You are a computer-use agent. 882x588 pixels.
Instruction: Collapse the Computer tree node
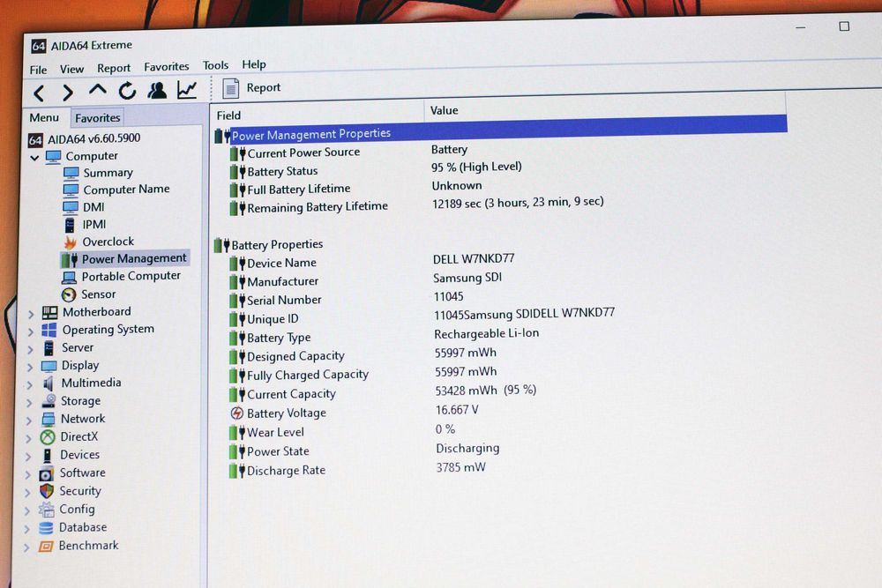point(34,158)
